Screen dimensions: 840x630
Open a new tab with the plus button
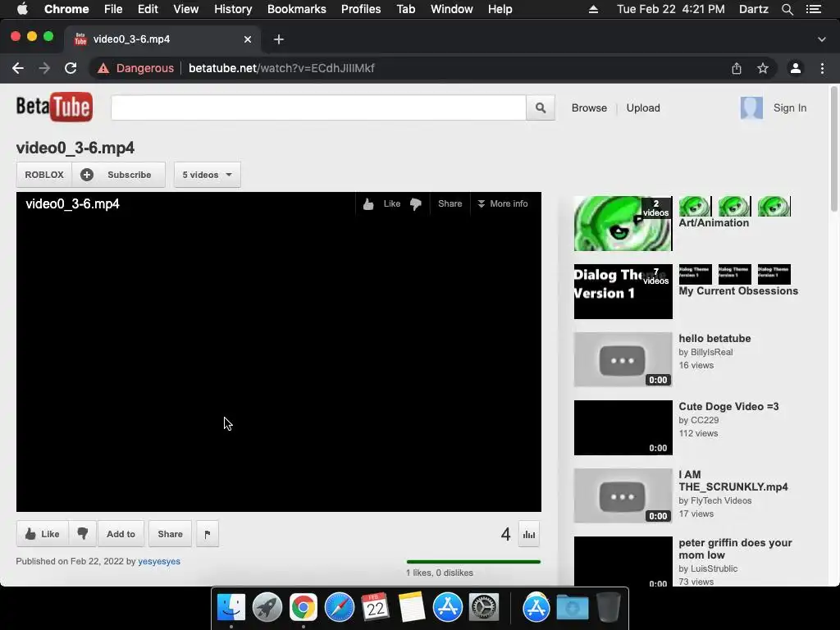[x=279, y=39]
